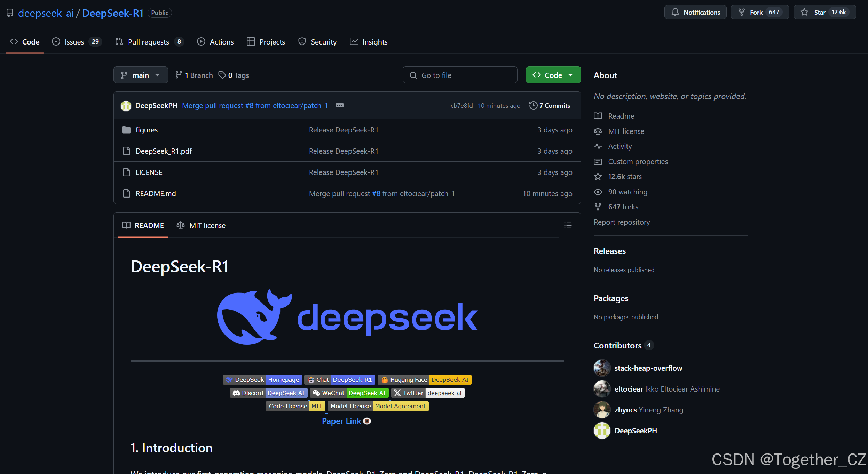The height and width of the screenshot is (474, 868).
Task: View commit history via 7 Commits
Action: (550, 105)
